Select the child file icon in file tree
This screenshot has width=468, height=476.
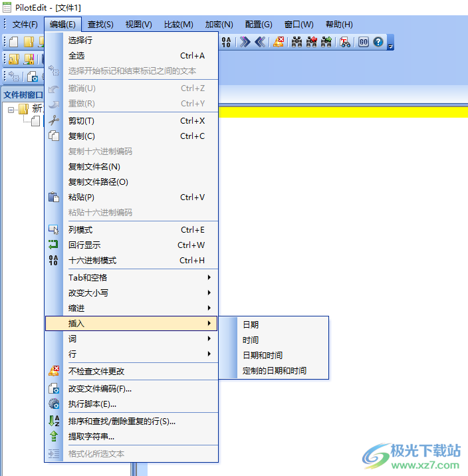(x=35, y=121)
